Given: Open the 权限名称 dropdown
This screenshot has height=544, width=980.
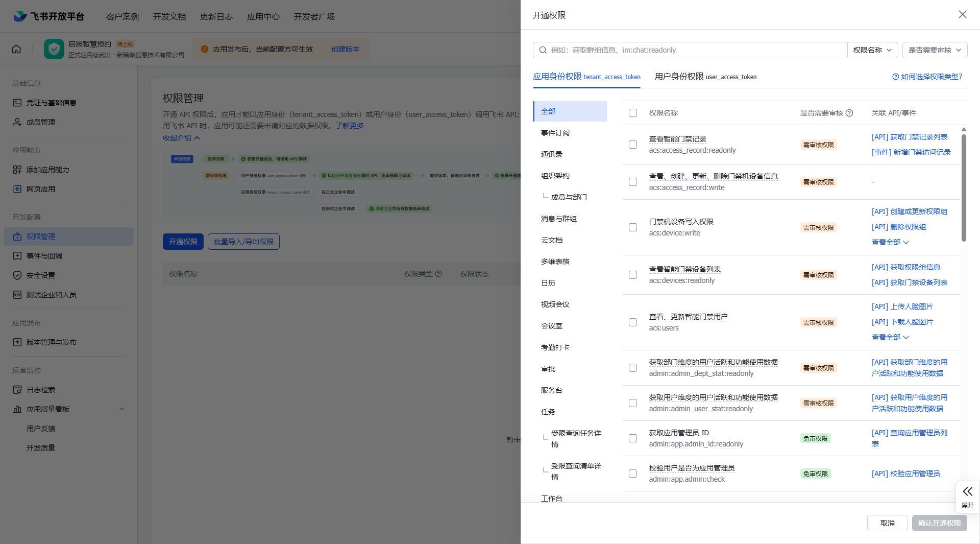Looking at the screenshot, I should (x=872, y=50).
